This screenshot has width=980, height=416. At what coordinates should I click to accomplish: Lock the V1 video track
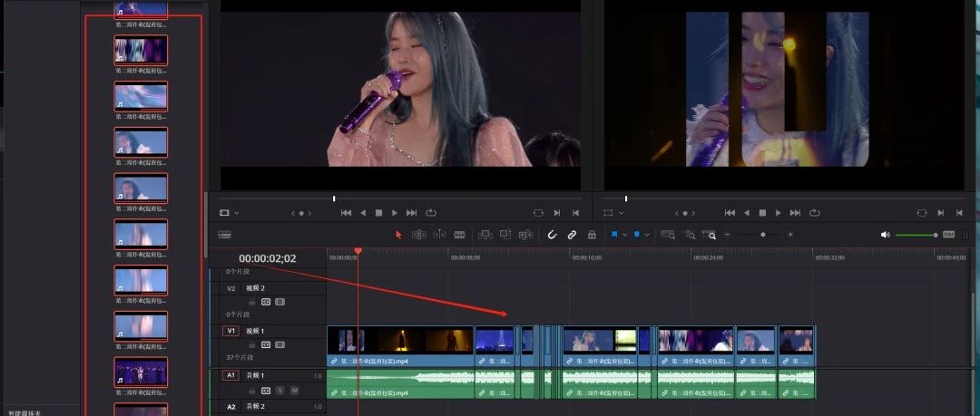252,344
